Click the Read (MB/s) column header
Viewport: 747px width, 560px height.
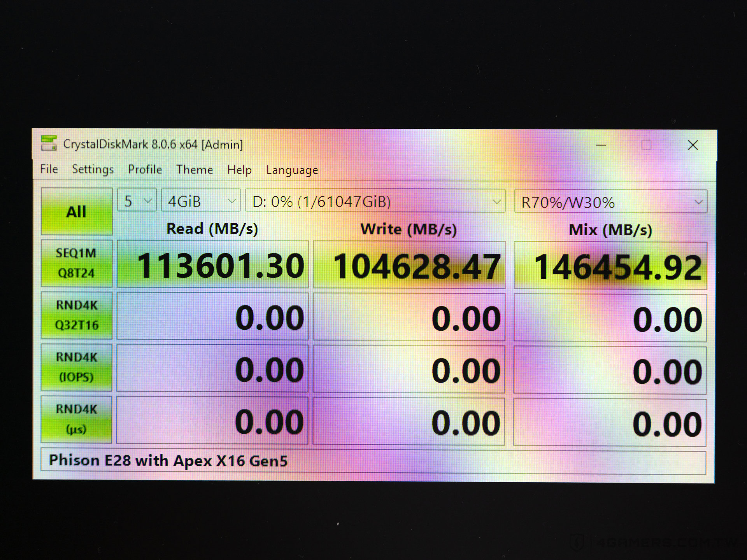click(x=212, y=229)
